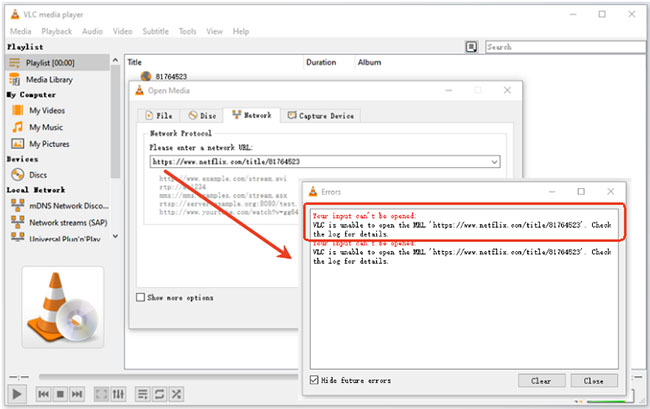This screenshot has width=650, height=409.
Task: Toggle loop mode button
Action: click(159, 394)
